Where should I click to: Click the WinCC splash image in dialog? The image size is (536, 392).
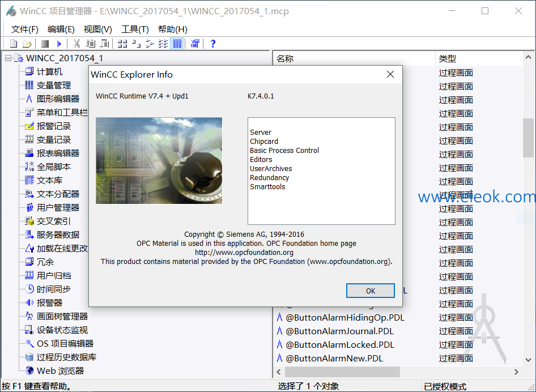click(159, 161)
